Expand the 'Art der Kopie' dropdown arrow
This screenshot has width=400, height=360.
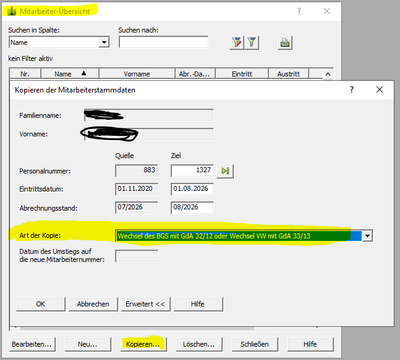(x=367, y=236)
